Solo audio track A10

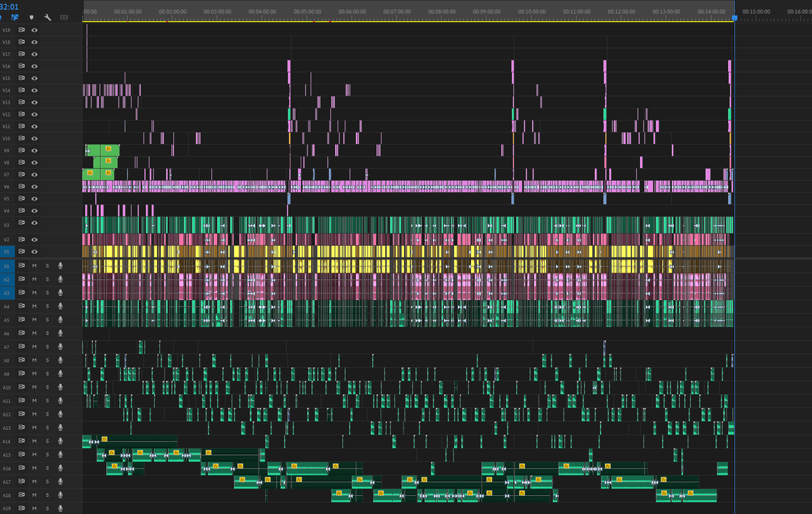click(x=47, y=387)
